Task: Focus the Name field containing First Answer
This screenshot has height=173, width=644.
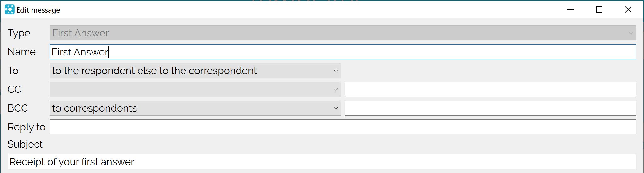Action: pyautogui.click(x=343, y=52)
